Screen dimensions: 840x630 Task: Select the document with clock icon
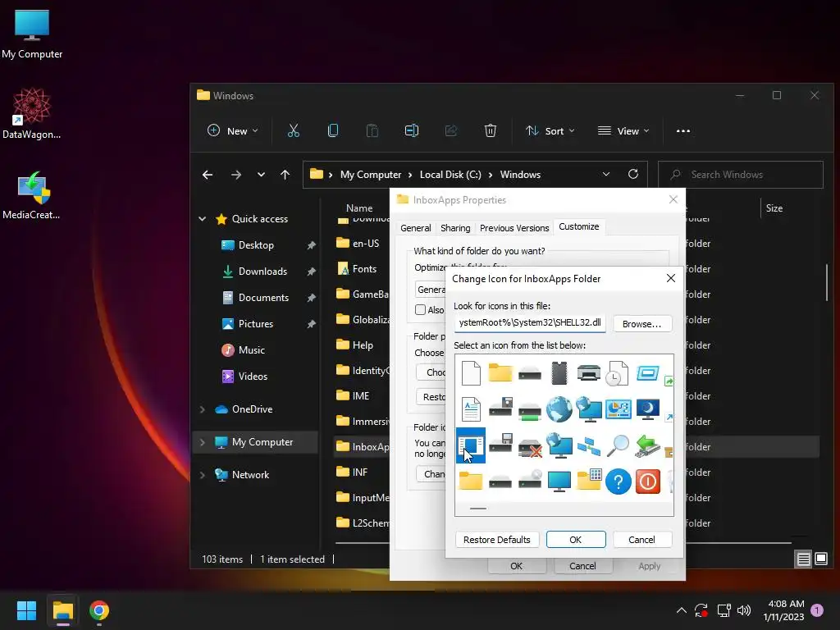[618, 373]
